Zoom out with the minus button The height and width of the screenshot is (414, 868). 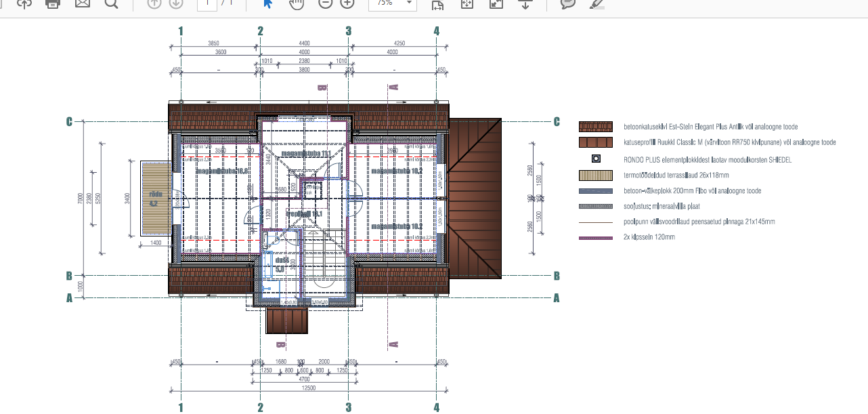tap(325, 3)
